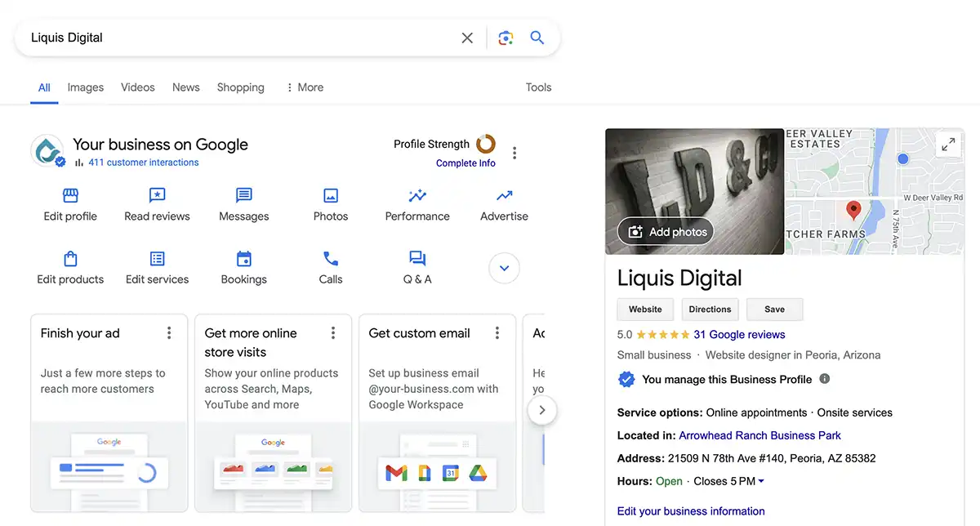Open the Q & A chat icon
The image size is (980, 526).
tap(417, 258)
